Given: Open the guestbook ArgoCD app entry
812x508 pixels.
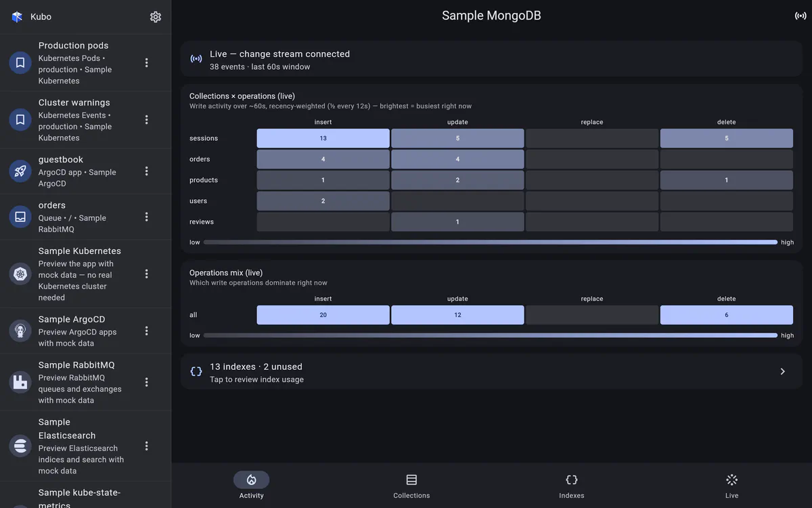Looking at the screenshot, I should click(85, 171).
